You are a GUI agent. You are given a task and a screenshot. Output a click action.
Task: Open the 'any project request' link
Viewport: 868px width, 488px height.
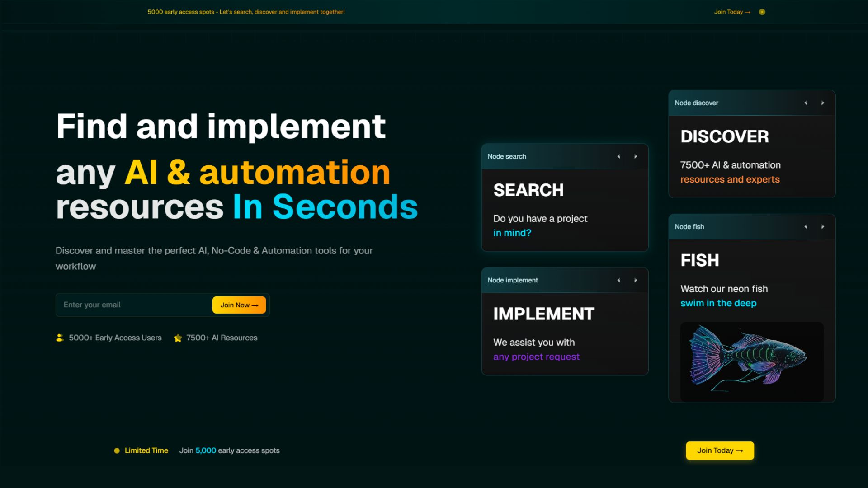pyautogui.click(x=536, y=357)
